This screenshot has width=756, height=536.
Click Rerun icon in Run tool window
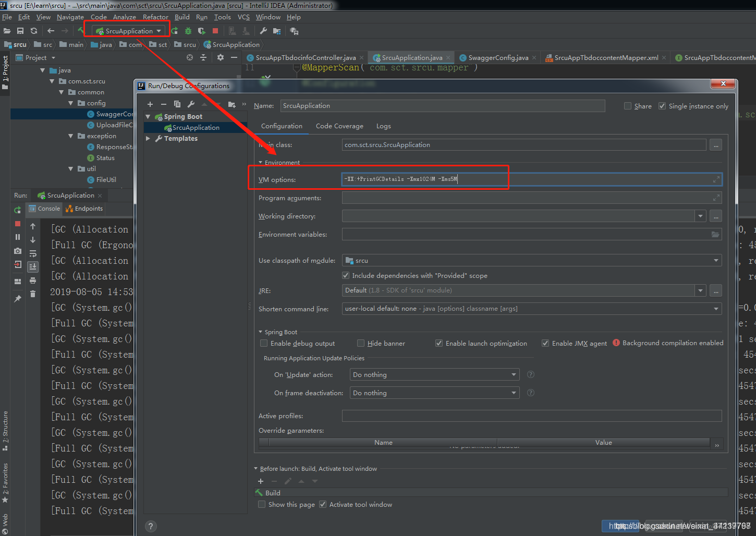point(17,210)
